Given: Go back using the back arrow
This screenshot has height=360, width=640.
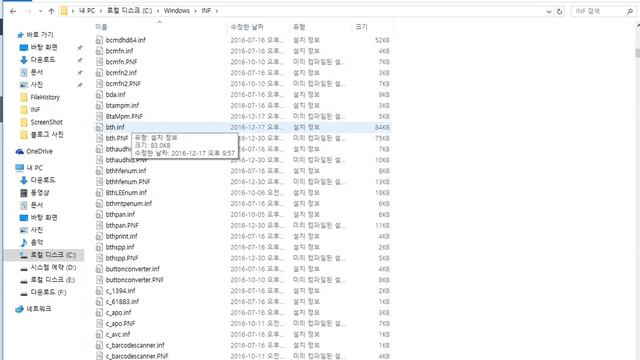Looking at the screenshot, I should [13, 11].
